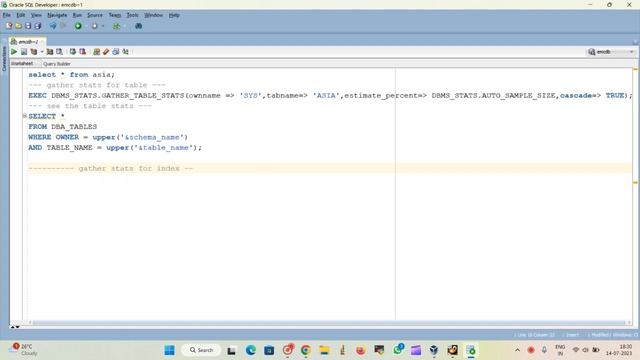Open the dropdown arrow beside the Debug icon
Image resolution: width=640 pixels, height=360 pixels.
[x=102, y=26]
